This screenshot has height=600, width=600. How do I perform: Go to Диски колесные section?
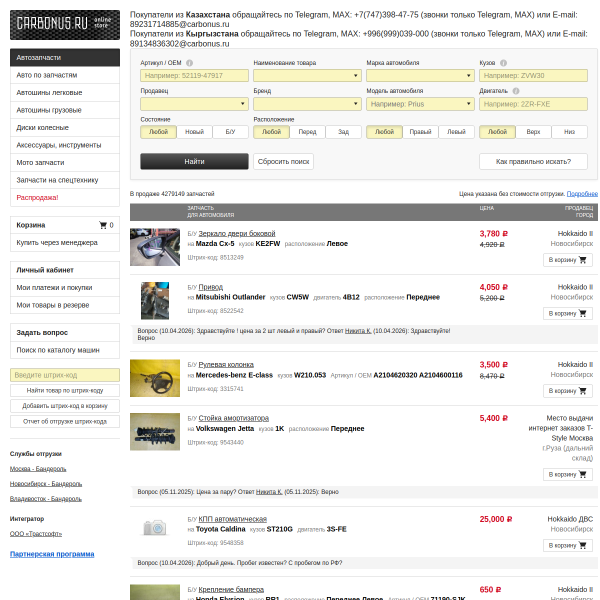click(x=65, y=127)
